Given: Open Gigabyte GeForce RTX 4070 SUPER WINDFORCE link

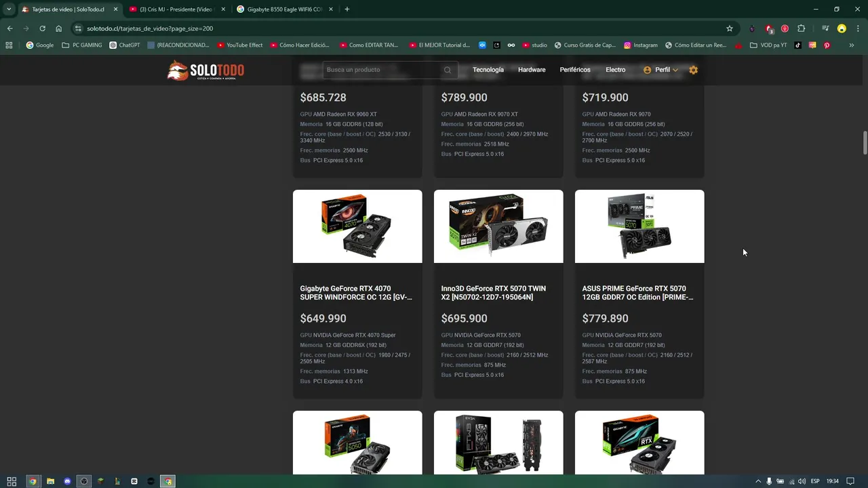Looking at the screenshot, I should (357, 293).
